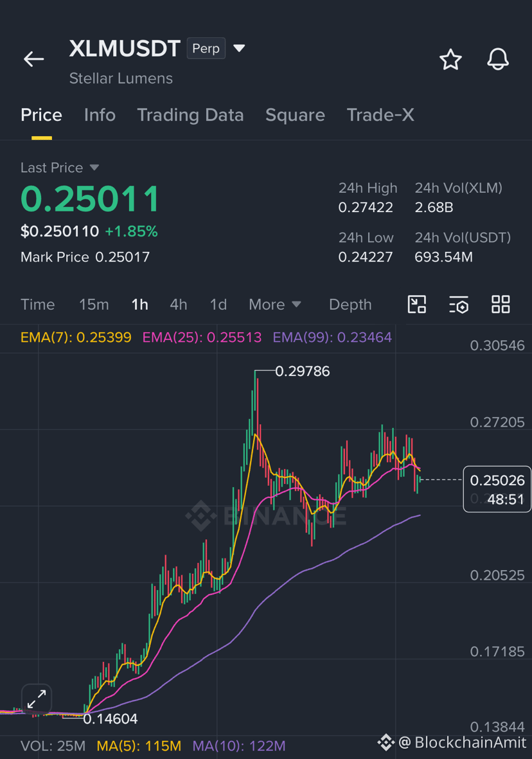Image resolution: width=532 pixels, height=759 pixels.
Task: Tap the VOL: 25M label
Action: point(53,746)
